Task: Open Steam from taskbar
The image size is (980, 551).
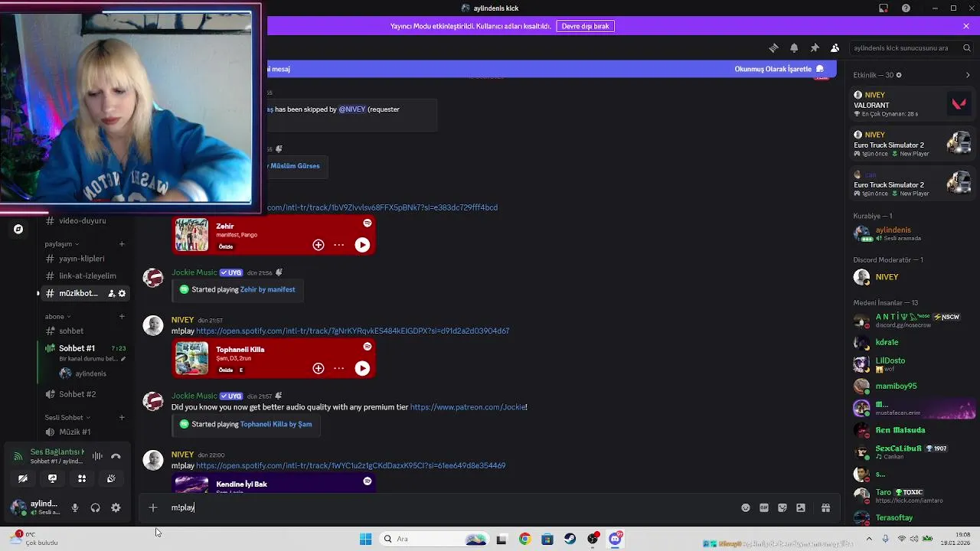Action: pos(570,539)
